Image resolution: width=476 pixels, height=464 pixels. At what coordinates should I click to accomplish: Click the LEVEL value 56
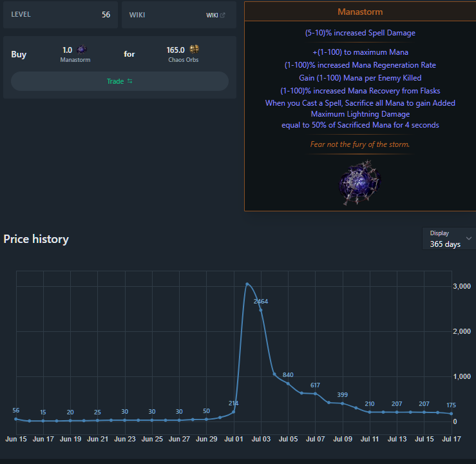pyautogui.click(x=106, y=15)
